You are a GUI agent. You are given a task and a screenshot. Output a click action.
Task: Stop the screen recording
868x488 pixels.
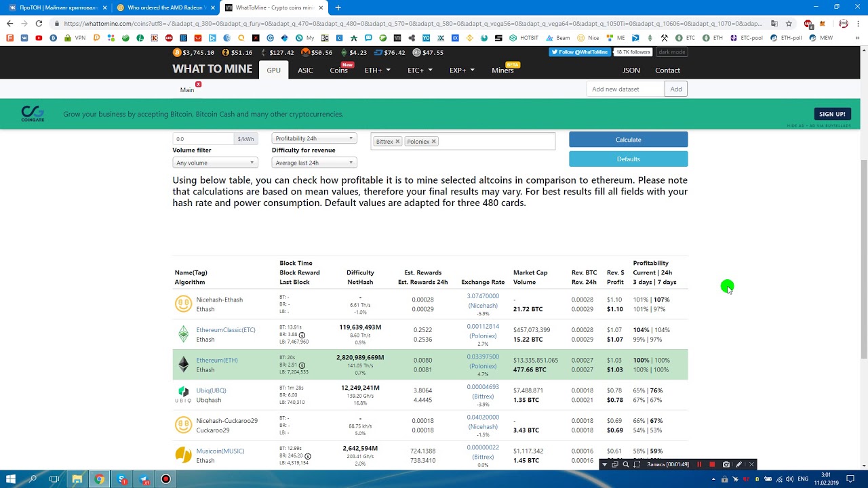coord(712,464)
